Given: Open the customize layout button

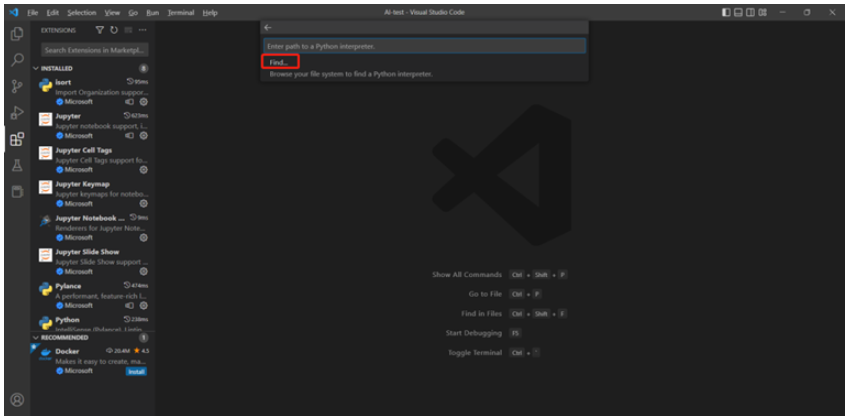Looking at the screenshot, I should point(763,12).
